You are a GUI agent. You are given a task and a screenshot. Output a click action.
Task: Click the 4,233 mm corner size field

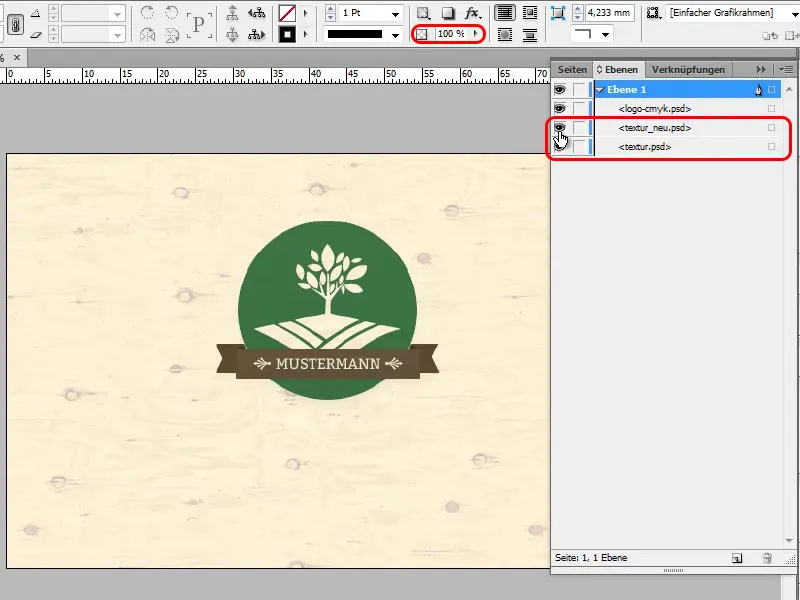(x=610, y=13)
